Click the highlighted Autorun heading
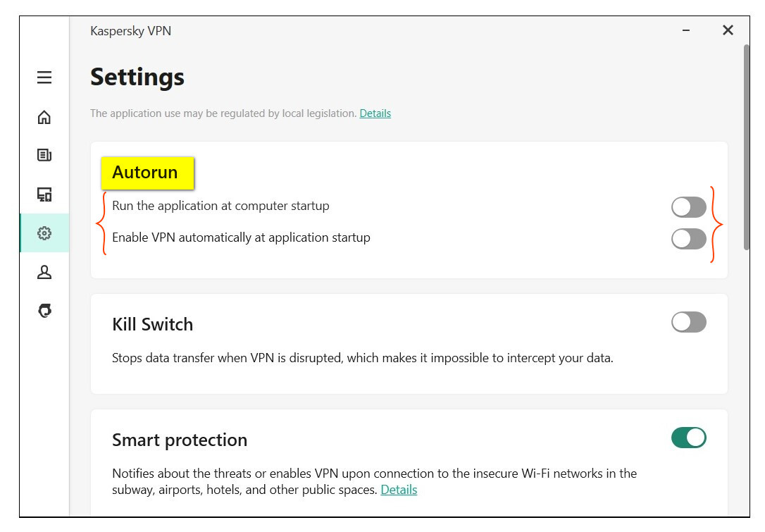Image resolution: width=765 pixels, height=532 pixels. [145, 173]
